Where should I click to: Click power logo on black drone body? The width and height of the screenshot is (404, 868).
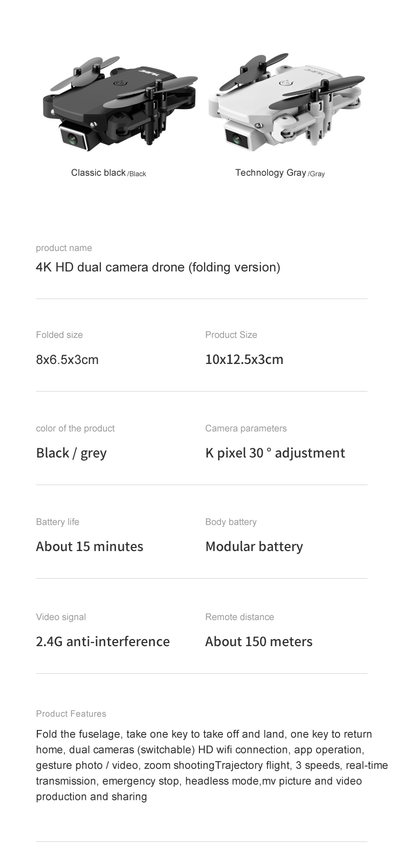(121, 84)
